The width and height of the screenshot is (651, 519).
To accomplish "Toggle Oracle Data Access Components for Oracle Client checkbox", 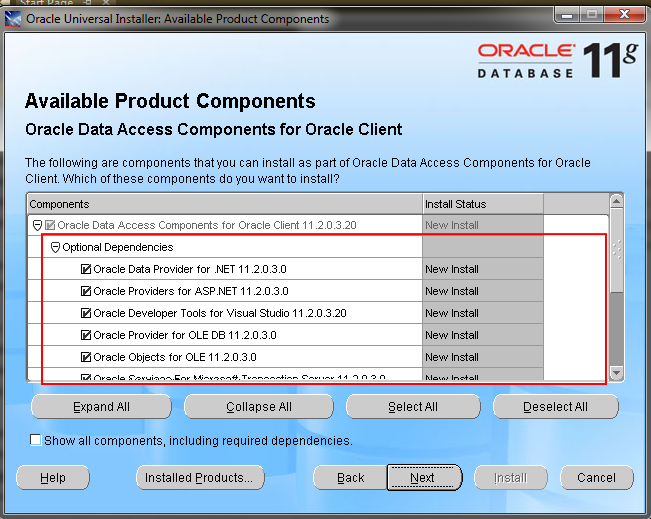I will (x=50, y=225).
